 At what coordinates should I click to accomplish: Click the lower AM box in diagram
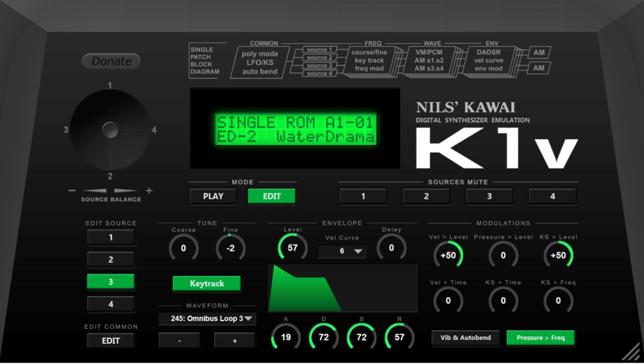coord(538,68)
